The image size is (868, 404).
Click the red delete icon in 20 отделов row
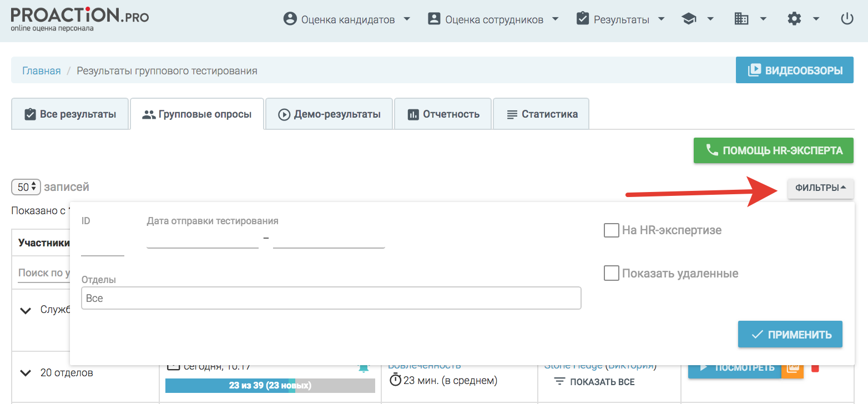pyautogui.click(x=815, y=368)
